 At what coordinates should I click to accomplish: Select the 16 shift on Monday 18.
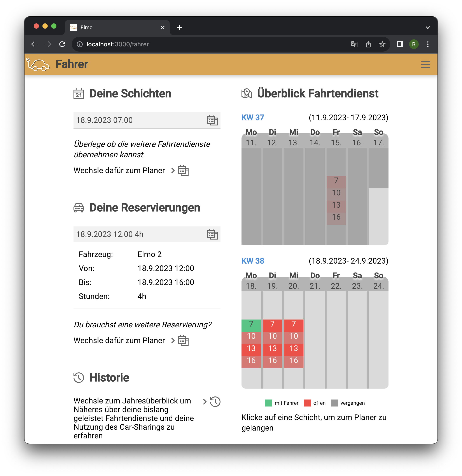click(251, 362)
